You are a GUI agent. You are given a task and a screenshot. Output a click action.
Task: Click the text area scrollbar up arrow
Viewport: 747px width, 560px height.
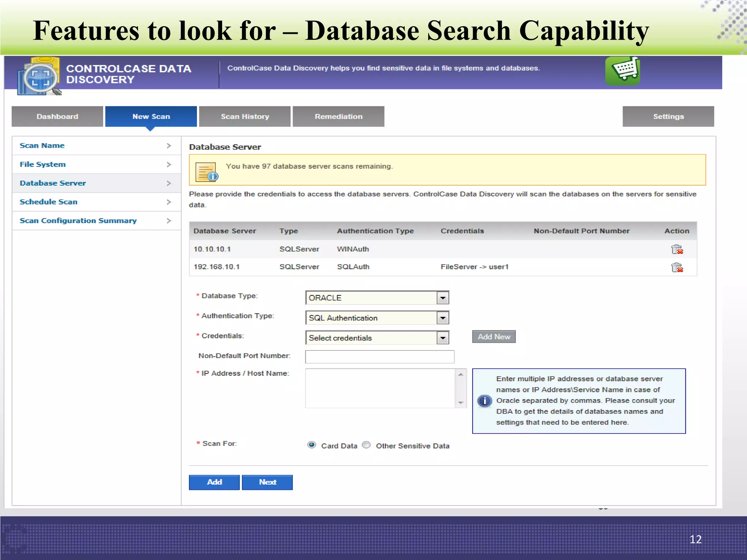(461, 374)
